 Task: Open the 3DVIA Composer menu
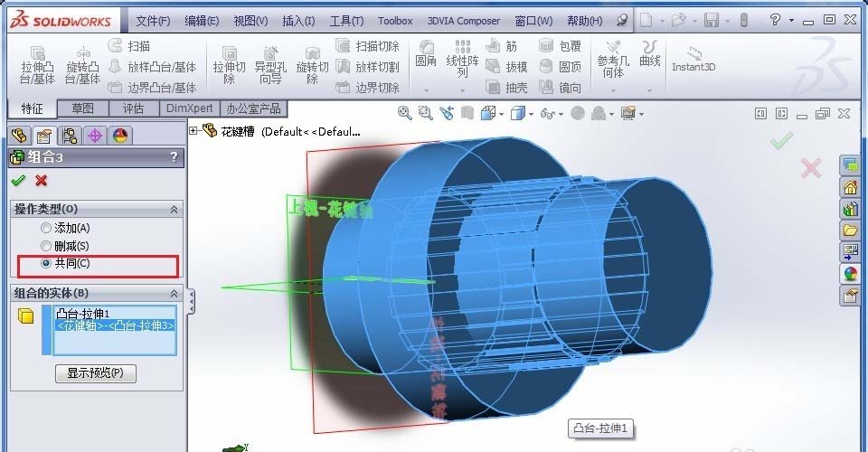tap(463, 21)
